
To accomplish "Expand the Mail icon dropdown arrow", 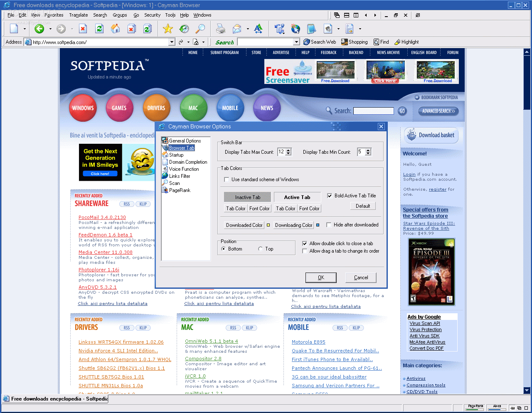I will [248, 29].
